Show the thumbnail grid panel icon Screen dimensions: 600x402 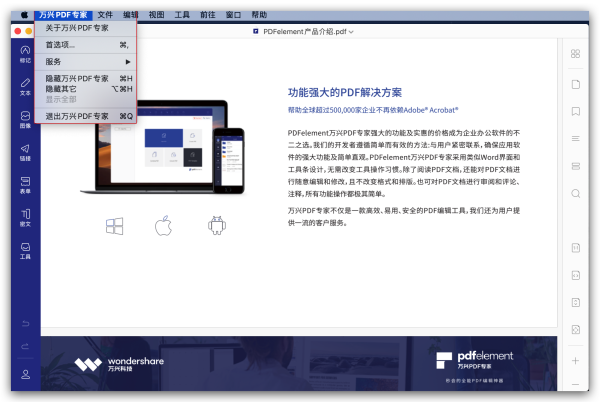pyautogui.click(x=575, y=54)
